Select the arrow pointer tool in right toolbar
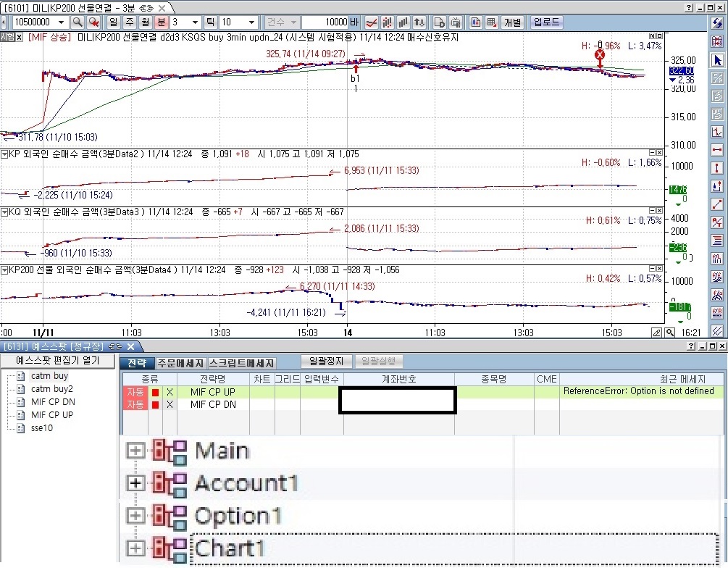This screenshot has height=568, width=728. coord(718,59)
